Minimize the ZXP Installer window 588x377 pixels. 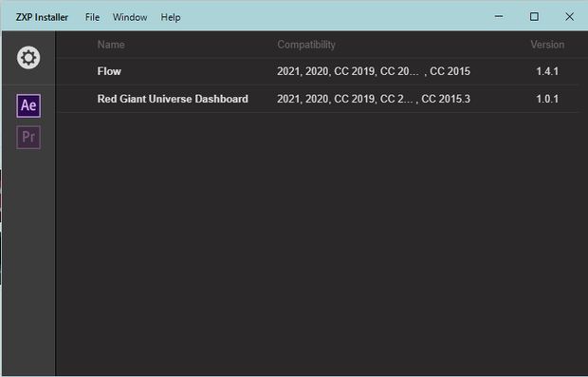(x=499, y=16)
